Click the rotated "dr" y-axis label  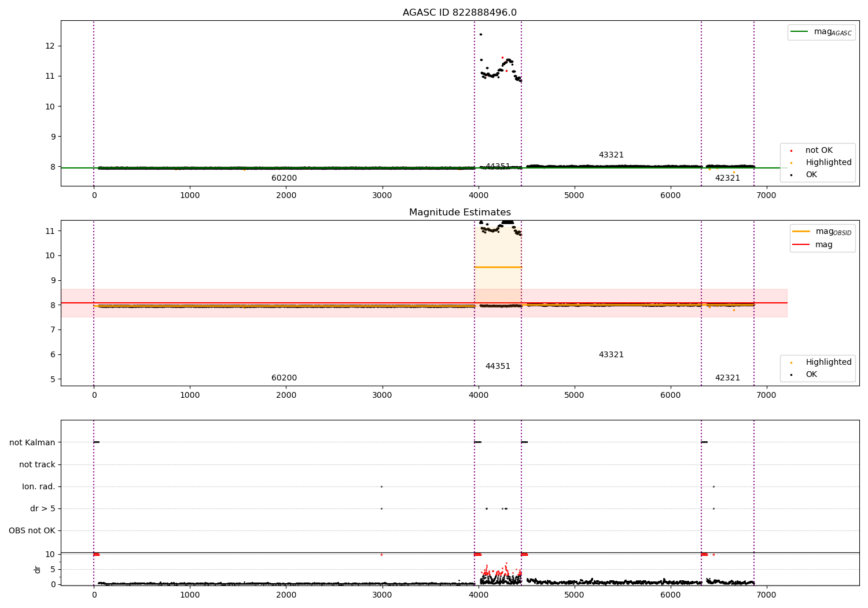pos(38,569)
